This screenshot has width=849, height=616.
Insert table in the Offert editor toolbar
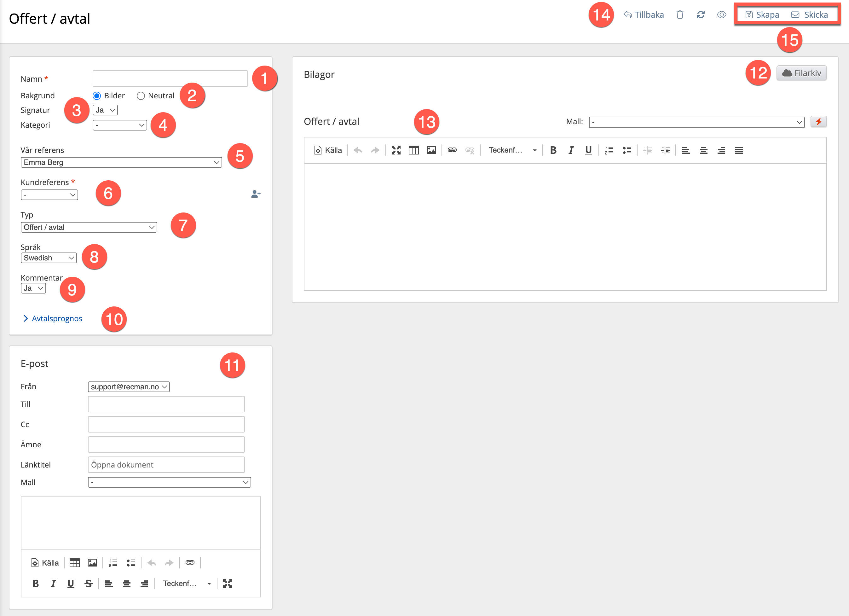point(413,150)
